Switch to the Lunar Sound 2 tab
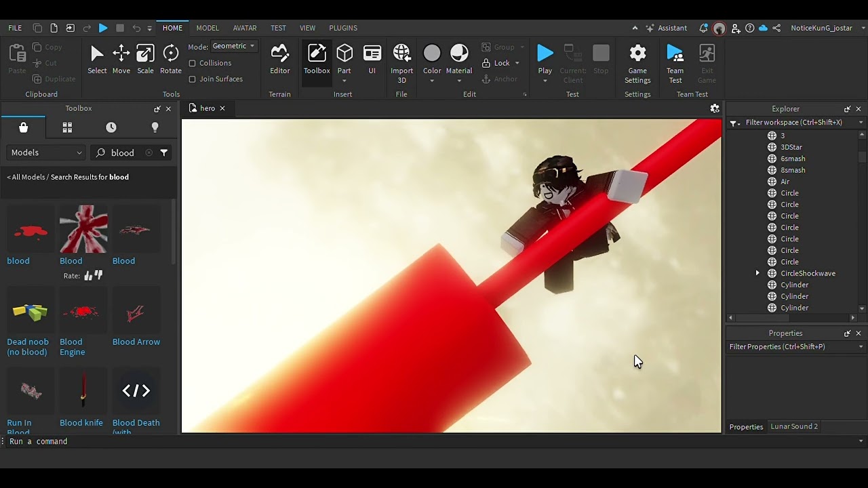868x488 pixels. point(794,426)
